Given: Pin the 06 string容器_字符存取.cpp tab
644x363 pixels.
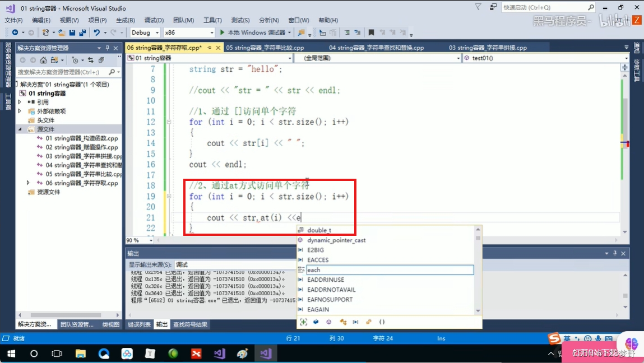Looking at the screenshot, I should (x=210, y=48).
